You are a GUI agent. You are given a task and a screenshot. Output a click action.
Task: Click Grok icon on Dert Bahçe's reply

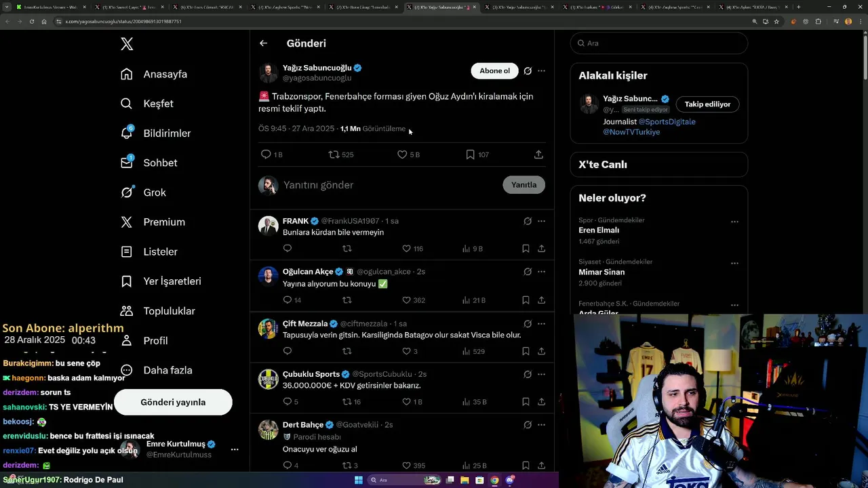(x=528, y=425)
